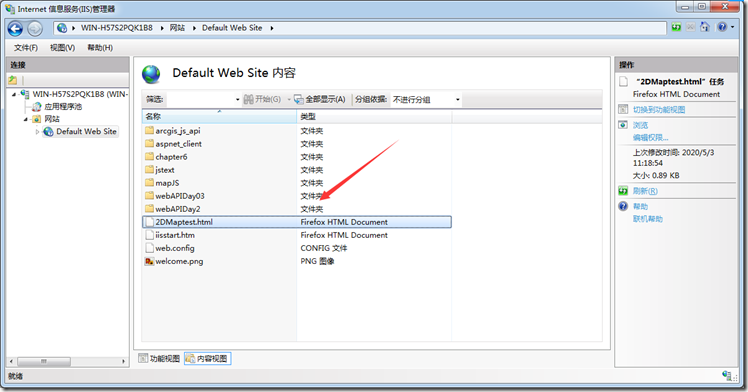Click connections pane scrollbar left arrow

pyautogui.click(x=11, y=361)
